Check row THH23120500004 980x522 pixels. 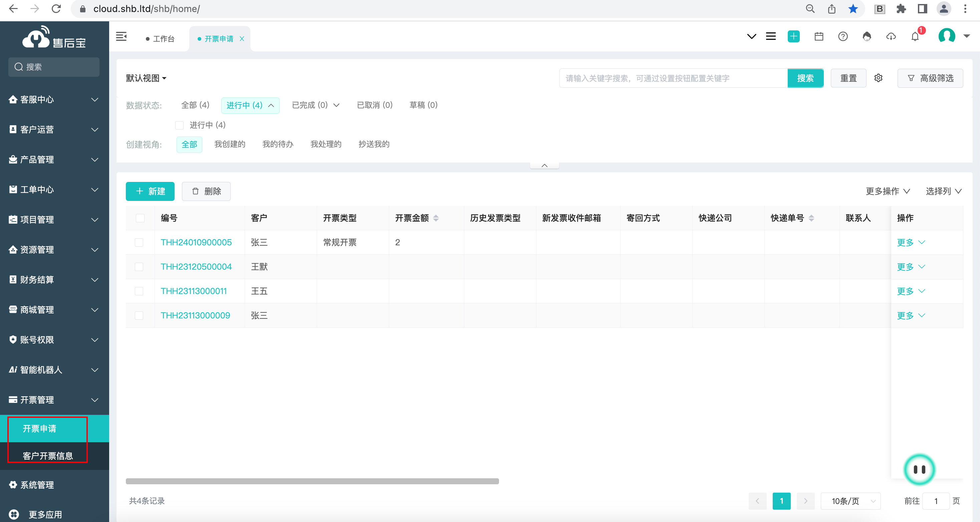tap(139, 267)
